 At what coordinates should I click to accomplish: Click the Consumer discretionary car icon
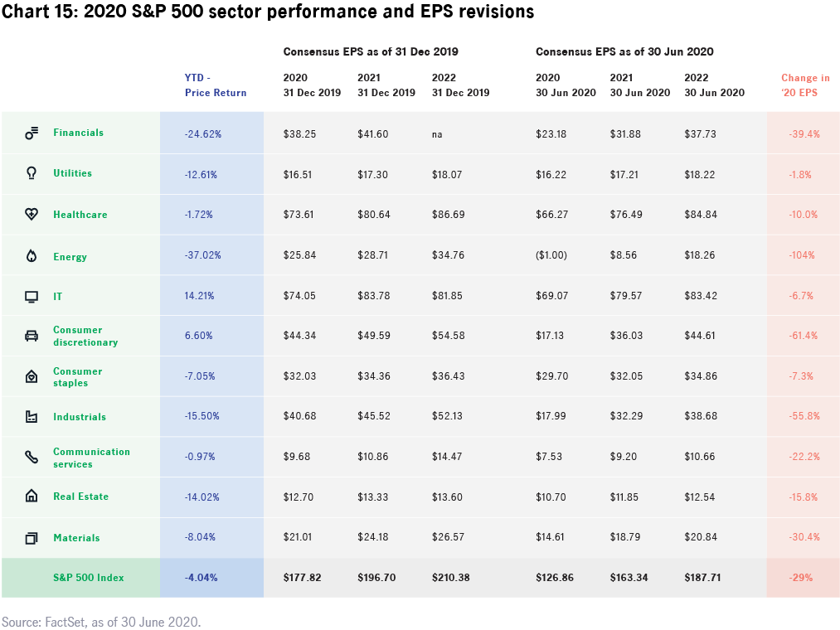coord(32,336)
